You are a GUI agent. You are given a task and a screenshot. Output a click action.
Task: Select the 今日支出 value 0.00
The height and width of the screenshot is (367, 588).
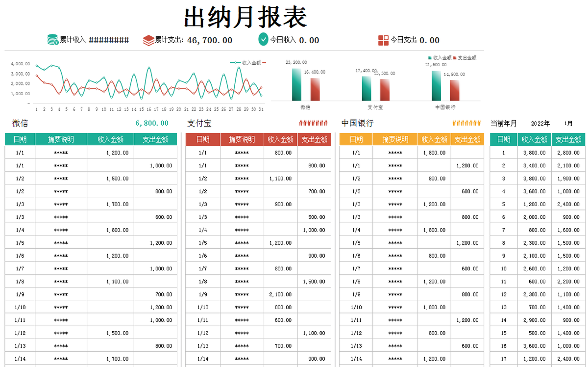coord(429,40)
